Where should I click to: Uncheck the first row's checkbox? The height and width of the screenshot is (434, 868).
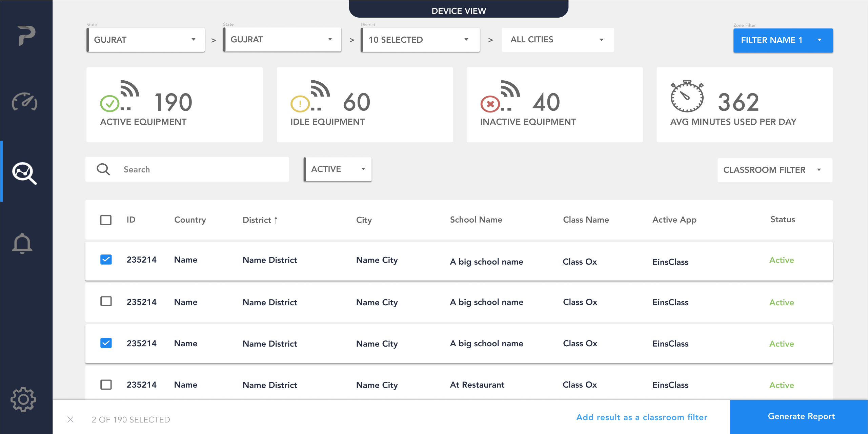106,260
